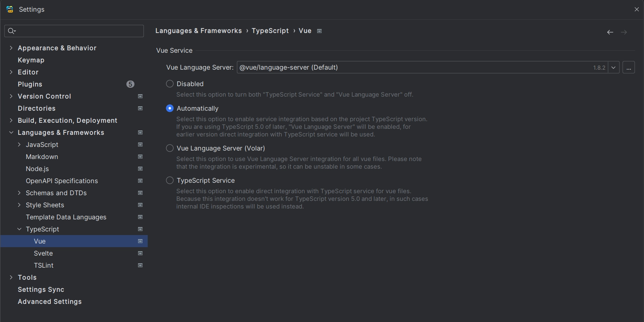This screenshot has width=644, height=322.
Task: Expand Version Control section
Action: (x=11, y=96)
